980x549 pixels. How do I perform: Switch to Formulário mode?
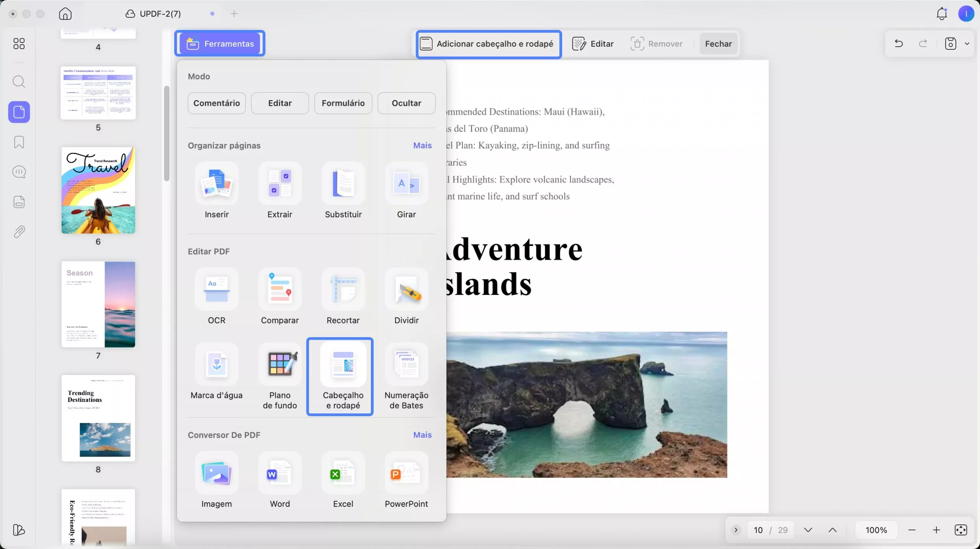click(343, 103)
